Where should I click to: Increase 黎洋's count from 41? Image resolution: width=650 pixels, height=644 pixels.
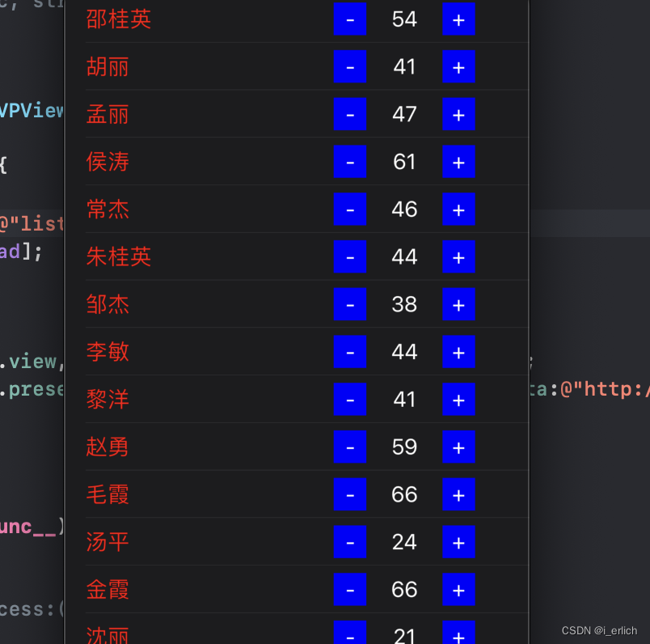(458, 399)
